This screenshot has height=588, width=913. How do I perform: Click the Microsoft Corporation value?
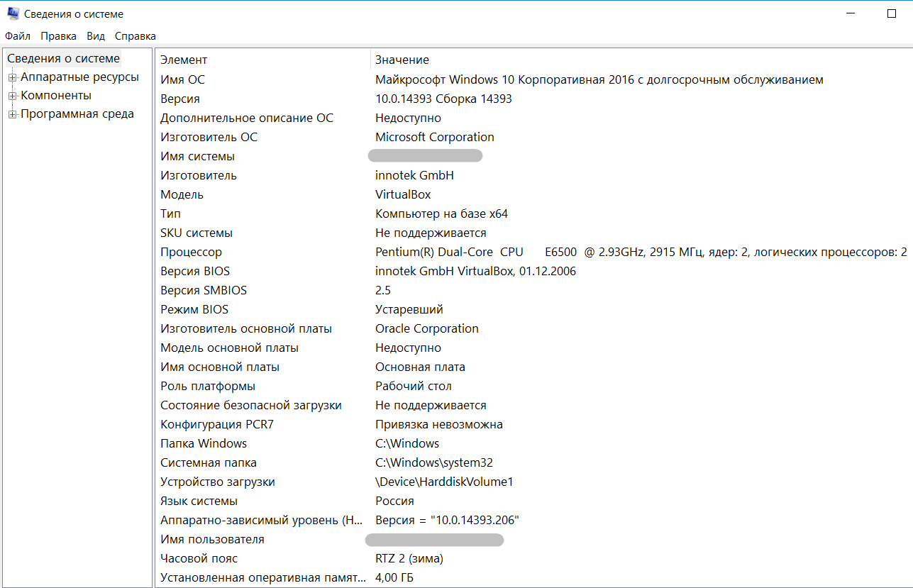pyautogui.click(x=435, y=137)
